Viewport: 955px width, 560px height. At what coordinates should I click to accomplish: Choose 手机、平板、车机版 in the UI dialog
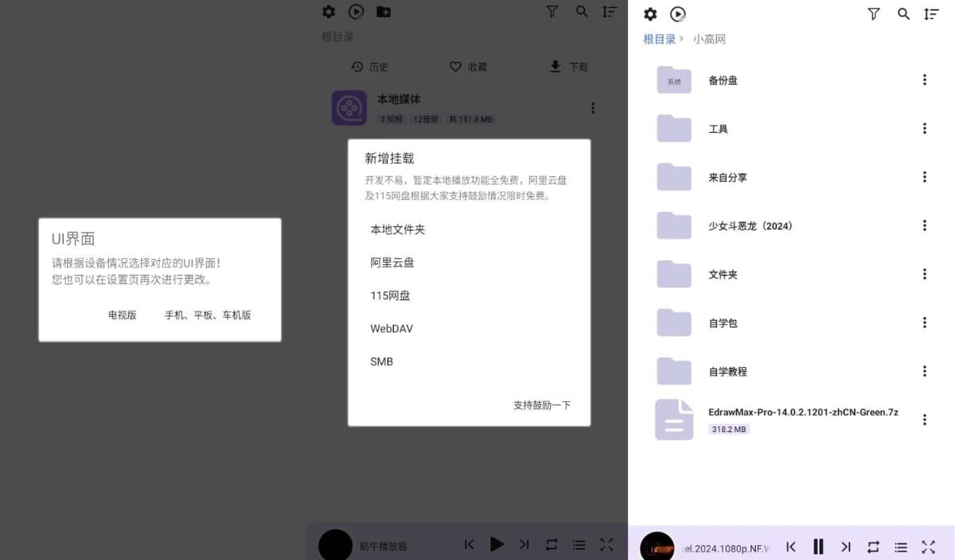coord(208,315)
